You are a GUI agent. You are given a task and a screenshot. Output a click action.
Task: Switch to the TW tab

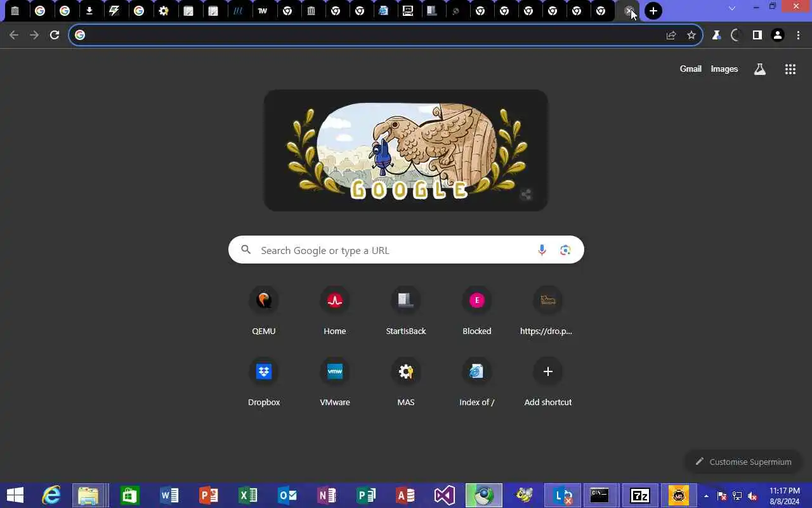(x=263, y=11)
